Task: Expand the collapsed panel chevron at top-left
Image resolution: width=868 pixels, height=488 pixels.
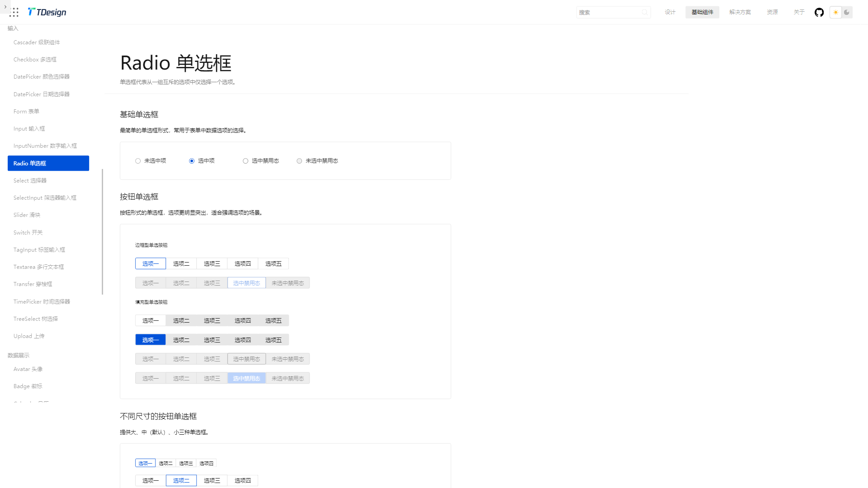Action: (x=5, y=7)
